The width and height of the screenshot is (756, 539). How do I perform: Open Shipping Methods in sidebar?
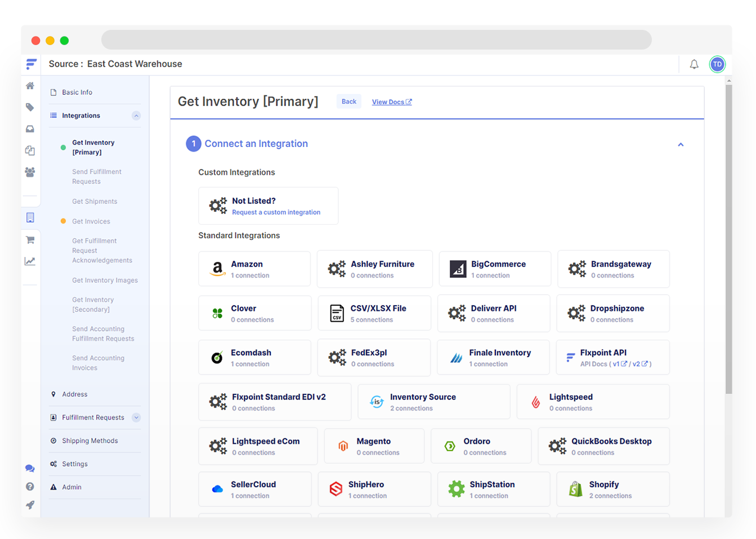[90, 441]
